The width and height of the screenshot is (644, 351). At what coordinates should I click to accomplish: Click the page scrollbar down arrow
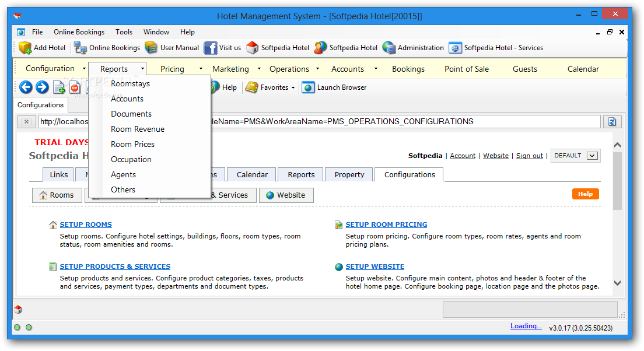pos(617,283)
